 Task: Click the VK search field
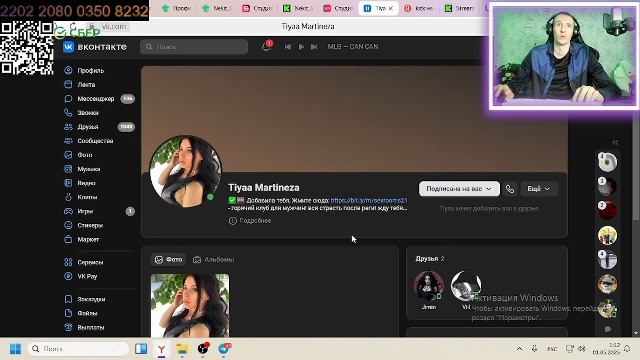point(194,47)
